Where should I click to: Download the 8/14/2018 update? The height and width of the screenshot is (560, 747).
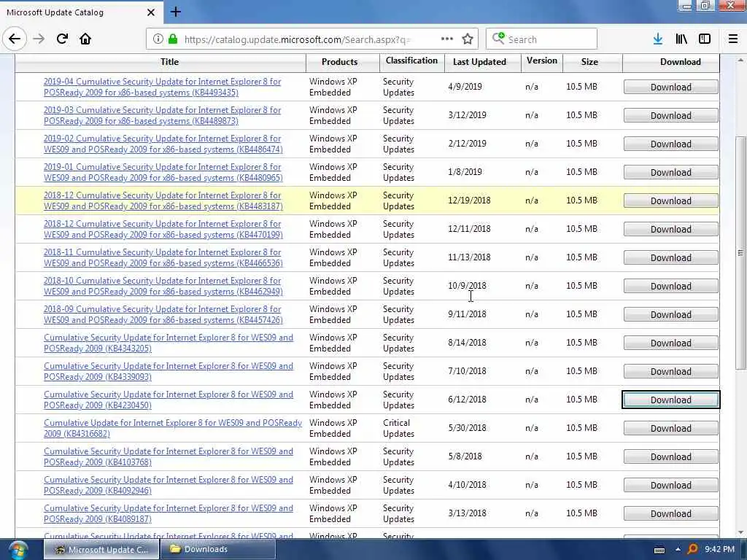click(x=671, y=343)
